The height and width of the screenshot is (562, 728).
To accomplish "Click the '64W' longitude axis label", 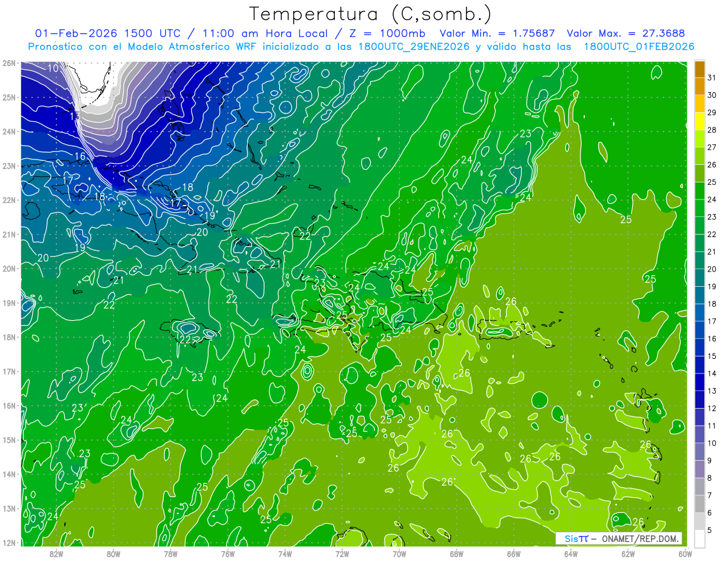I will point(571,554).
